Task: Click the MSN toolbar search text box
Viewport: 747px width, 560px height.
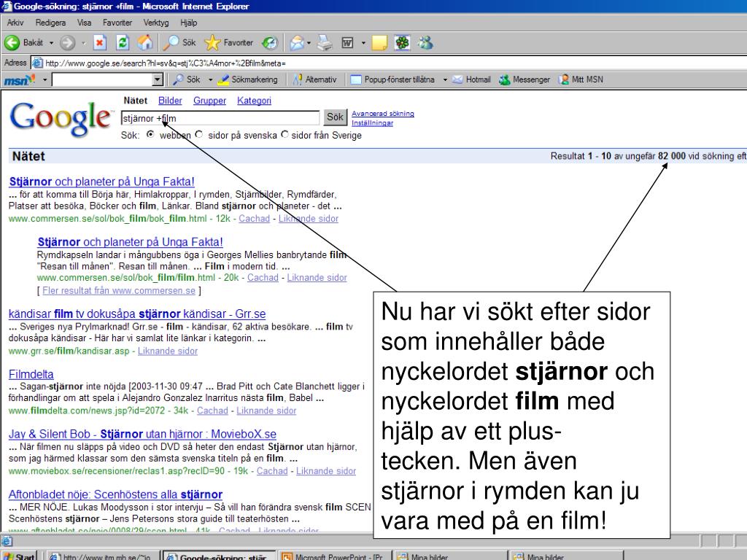Action: point(102,80)
